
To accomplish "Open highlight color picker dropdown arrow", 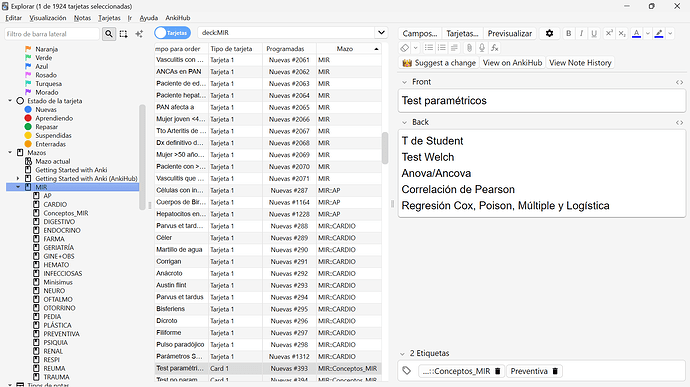I will (670, 33).
